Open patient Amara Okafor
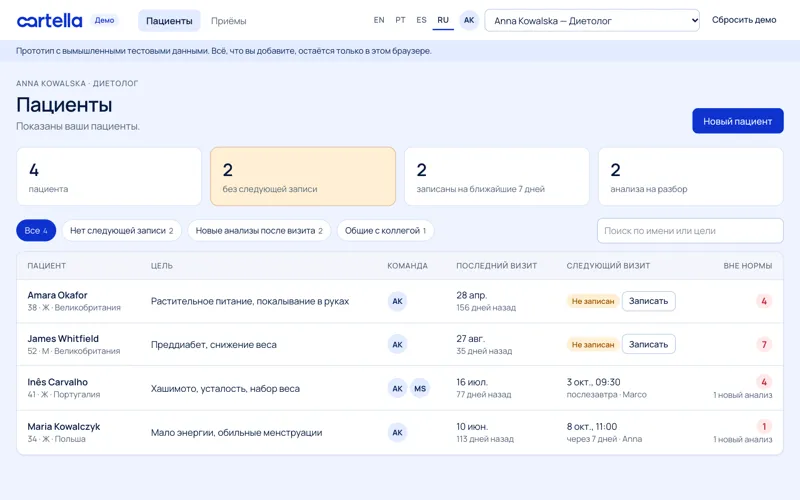 pos(57,295)
